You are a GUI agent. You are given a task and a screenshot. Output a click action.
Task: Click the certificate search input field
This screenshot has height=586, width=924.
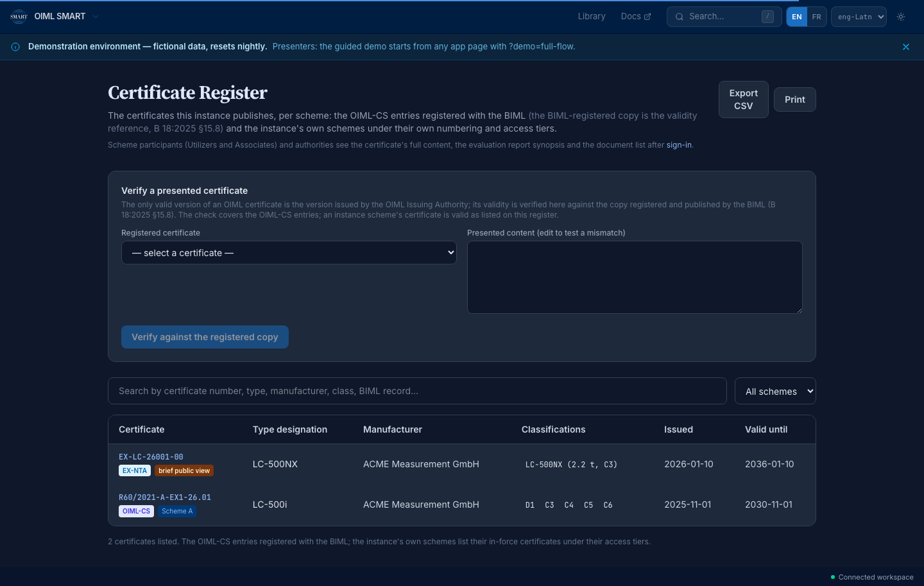(x=417, y=391)
